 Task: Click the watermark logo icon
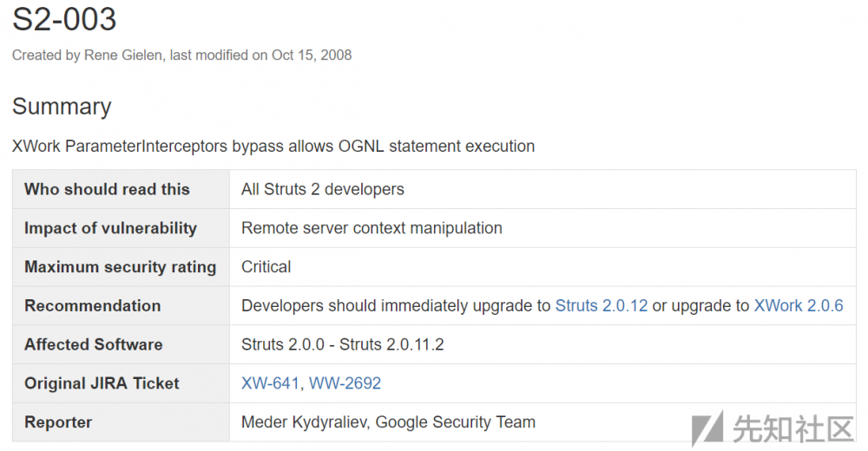(x=707, y=428)
